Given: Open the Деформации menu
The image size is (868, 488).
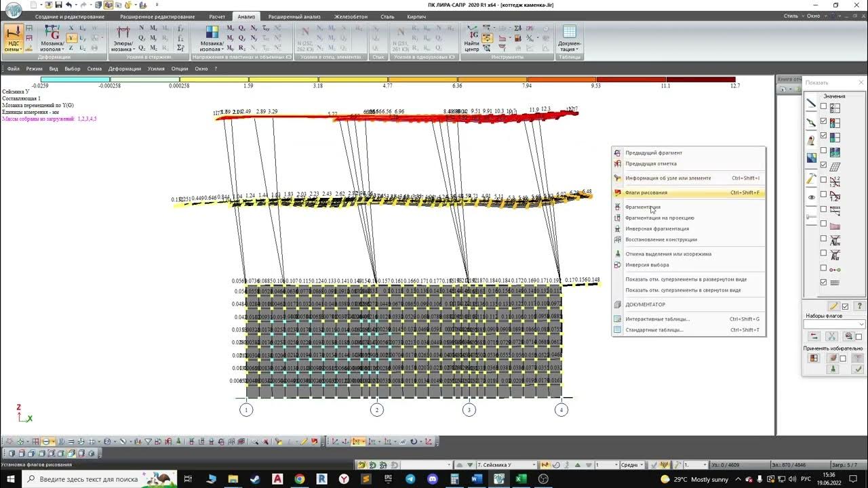Looking at the screenshot, I should point(124,68).
